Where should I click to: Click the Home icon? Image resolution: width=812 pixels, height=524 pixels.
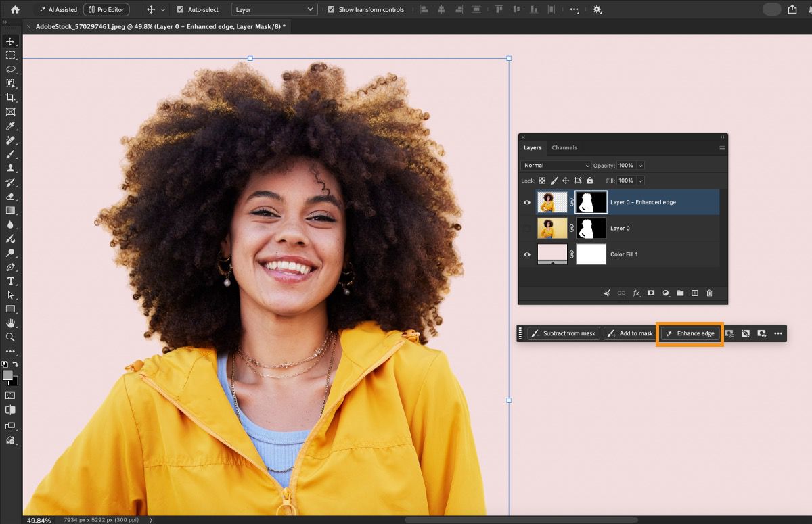point(15,9)
